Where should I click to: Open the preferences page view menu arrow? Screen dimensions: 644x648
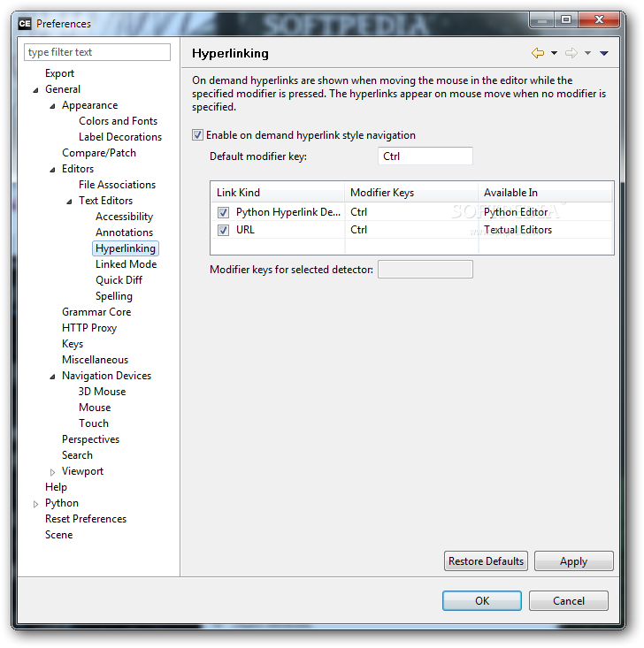click(604, 53)
